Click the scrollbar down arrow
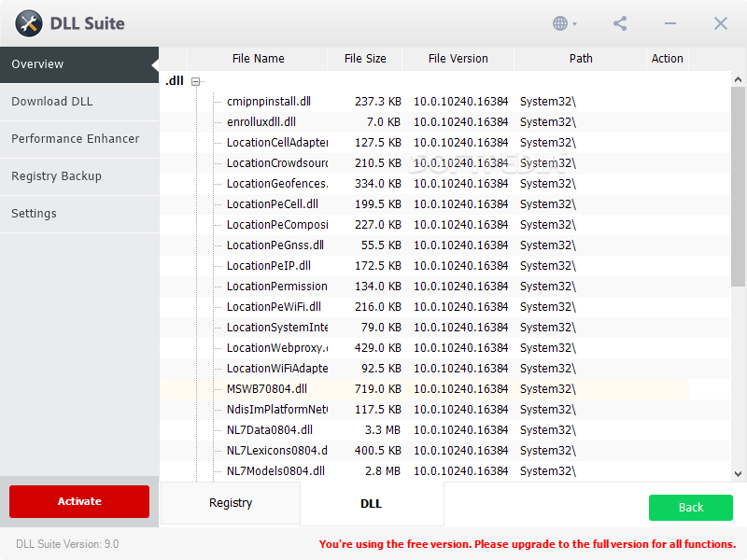The height and width of the screenshot is (560, 747). [x=738, y=474]
